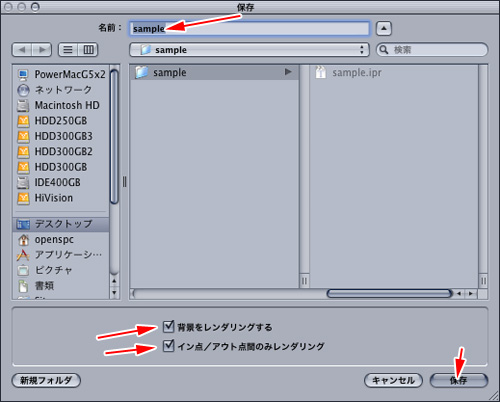The height and width of the screenshot is (402, 500).
Task: Click the キャンセル cancel button
Action: point(393,380)
